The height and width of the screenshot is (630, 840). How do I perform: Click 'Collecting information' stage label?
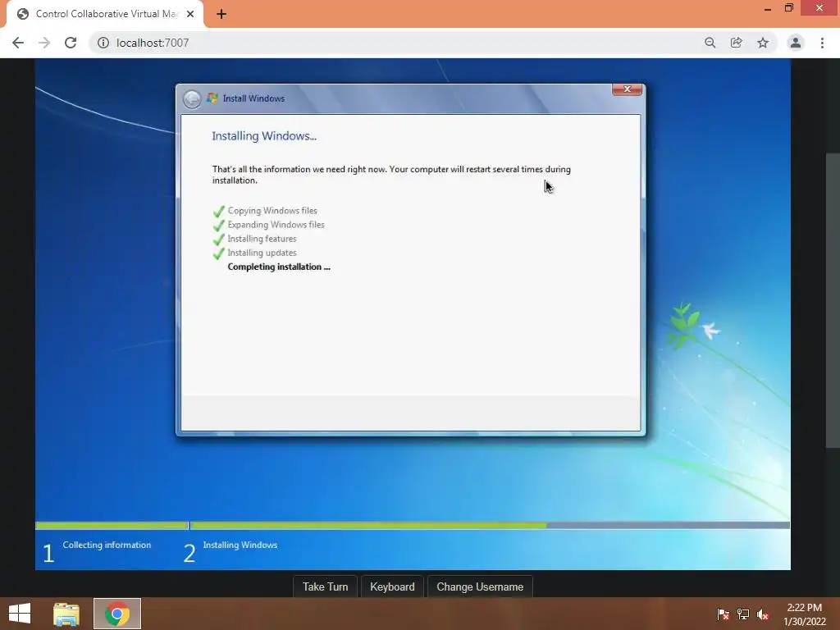pos(107,545)
